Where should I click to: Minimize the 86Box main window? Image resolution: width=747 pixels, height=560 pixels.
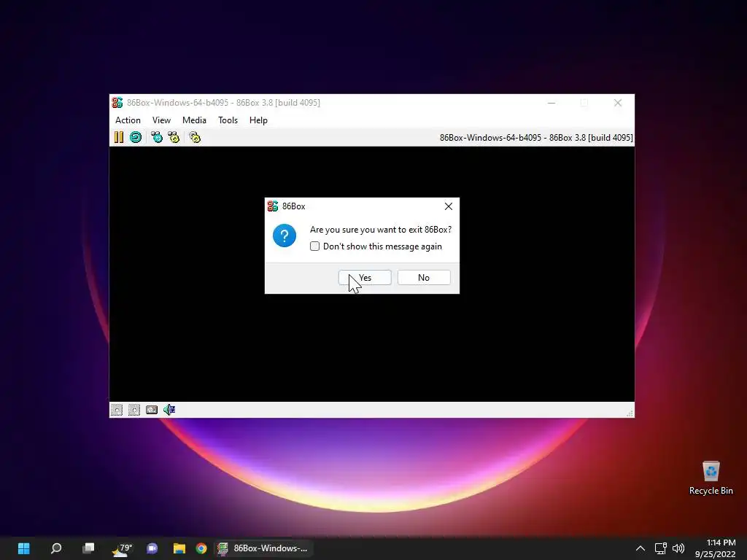coord(551,103)
